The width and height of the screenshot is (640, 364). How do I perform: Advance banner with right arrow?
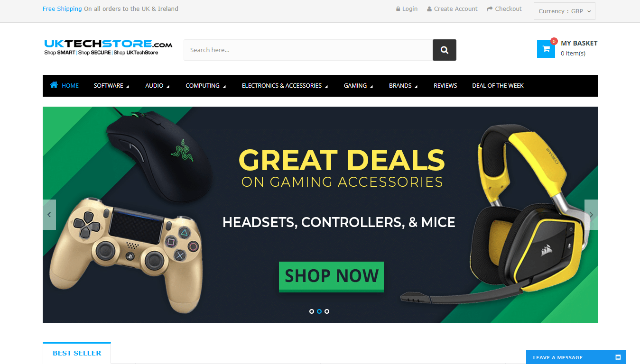coord(591,215)
